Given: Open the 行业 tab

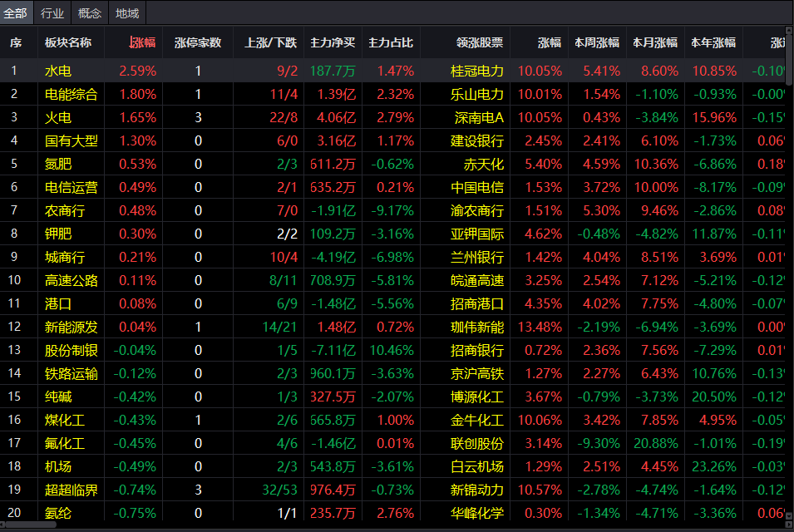Looking at the screenshot, I should [52, 13].
